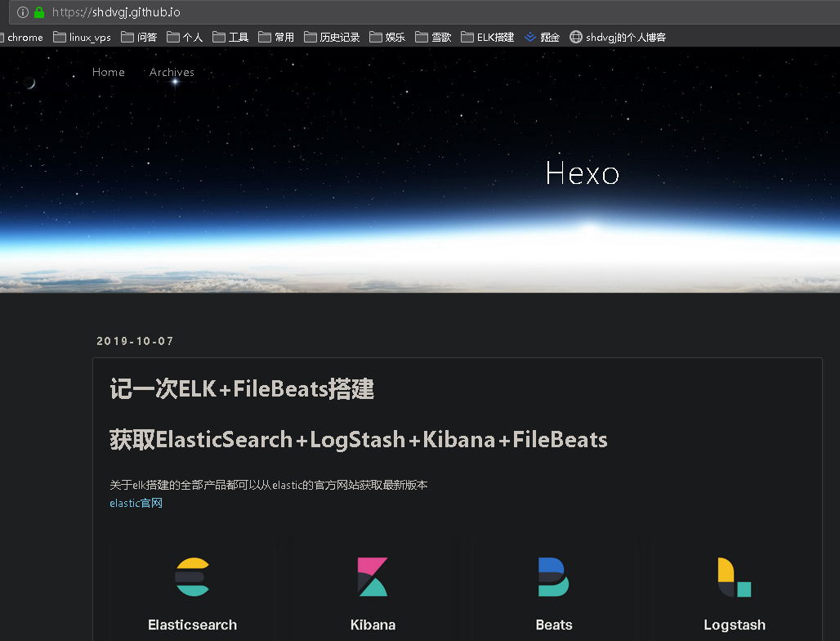
Task: Click the Kibana logo icon
Action: tap(373, 576)
